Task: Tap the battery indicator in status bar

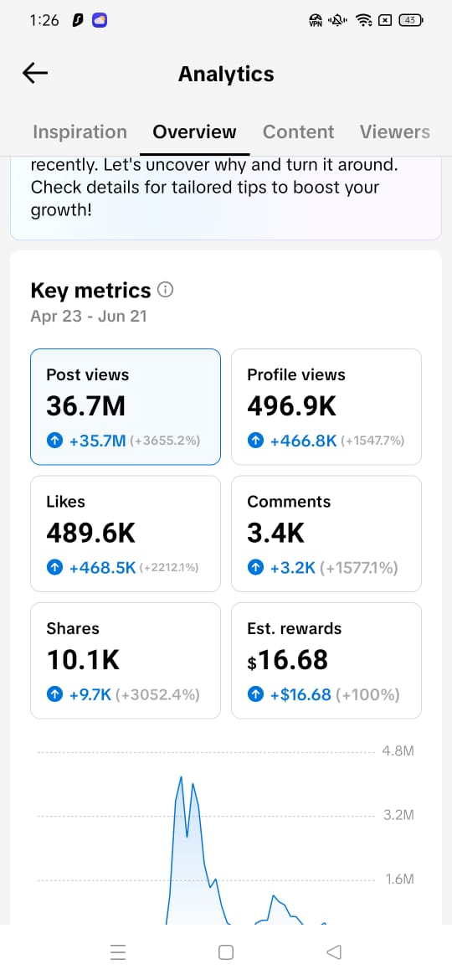Action: pyautogui.click(x=411, y=21)
